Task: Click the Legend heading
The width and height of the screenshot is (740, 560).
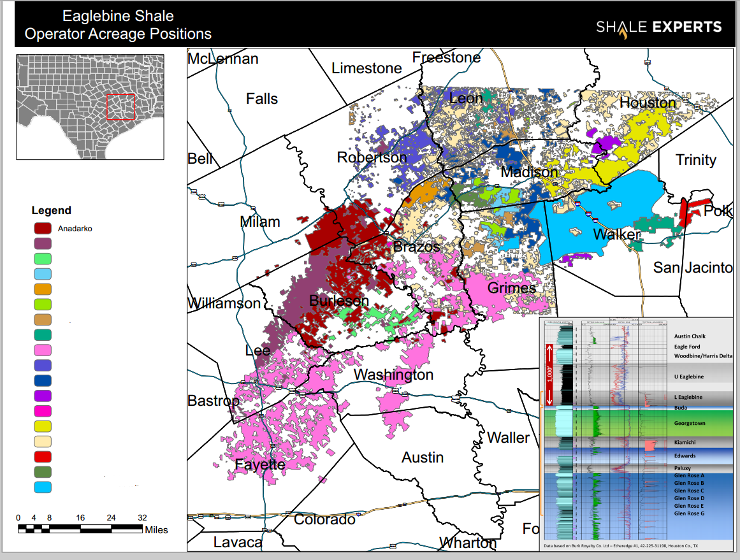Action: 52,210
